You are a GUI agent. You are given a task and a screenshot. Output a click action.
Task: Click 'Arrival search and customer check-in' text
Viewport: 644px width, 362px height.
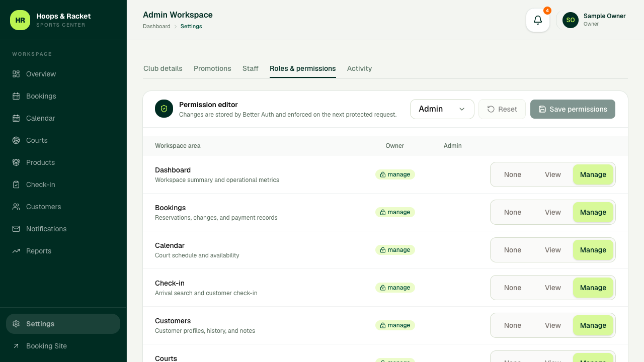pos(206,293)
